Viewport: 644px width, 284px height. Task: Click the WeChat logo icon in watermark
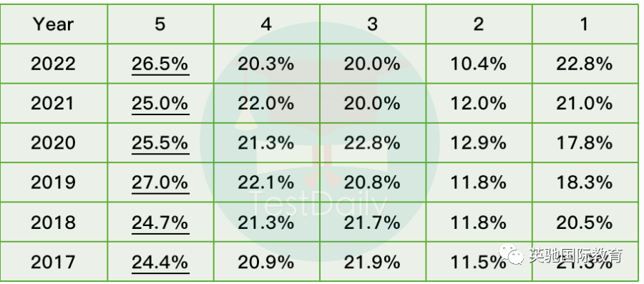point(512,255)
